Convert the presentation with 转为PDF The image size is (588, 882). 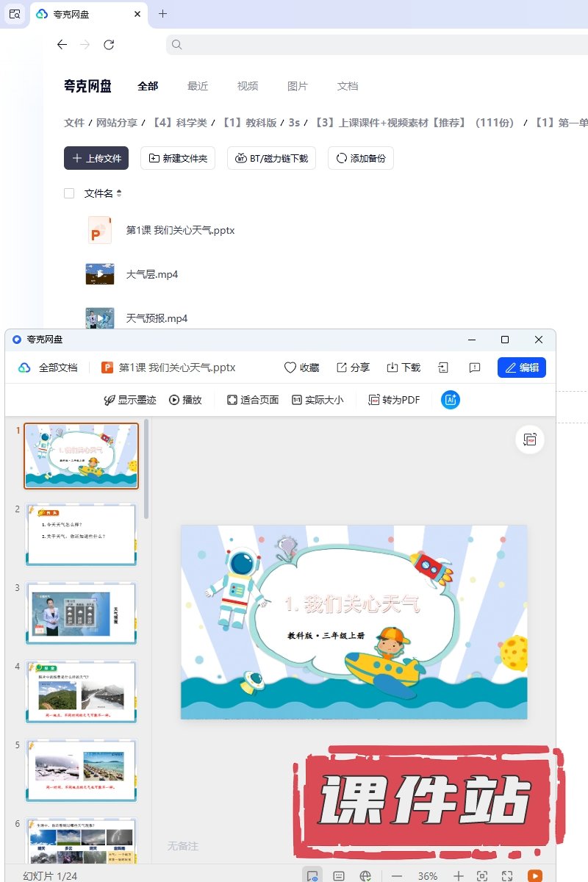[394, 400]
